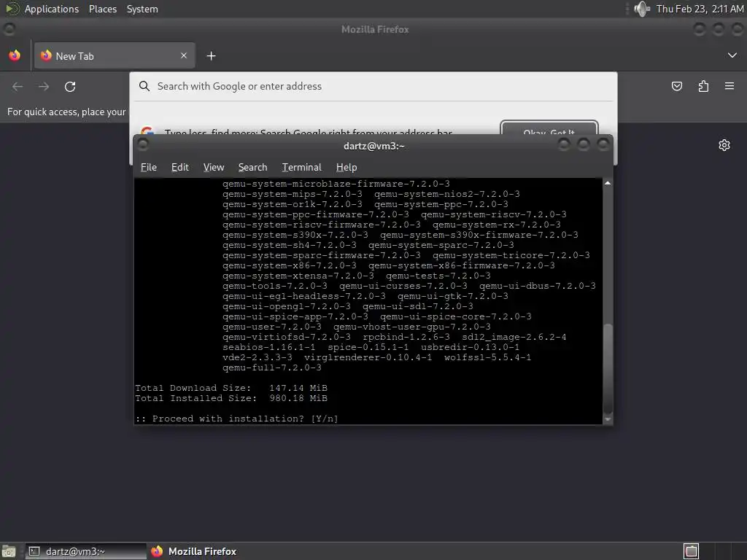
Task: Open new tab personalize gear icon
Action: (724, 145)
